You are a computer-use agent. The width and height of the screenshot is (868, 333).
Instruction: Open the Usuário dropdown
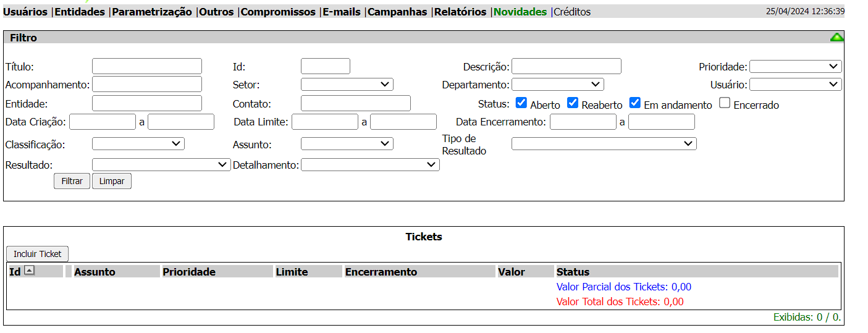click(795, 85)
